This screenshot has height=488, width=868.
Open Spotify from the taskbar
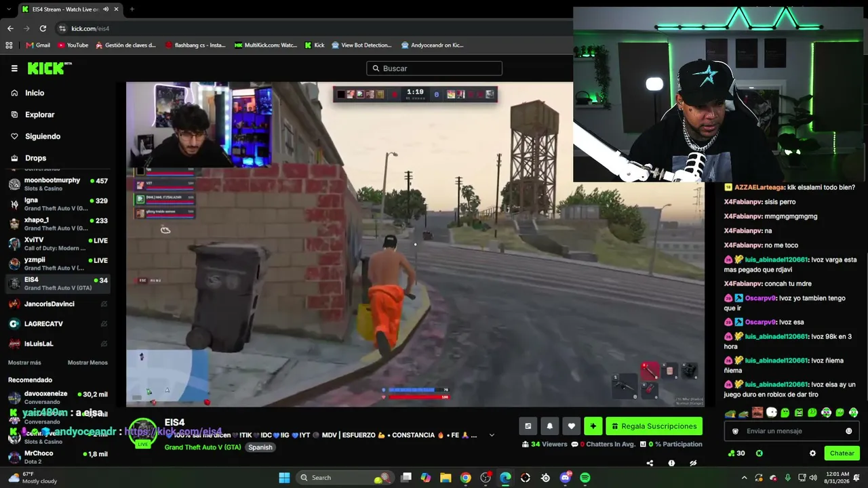tap(585, 478)
